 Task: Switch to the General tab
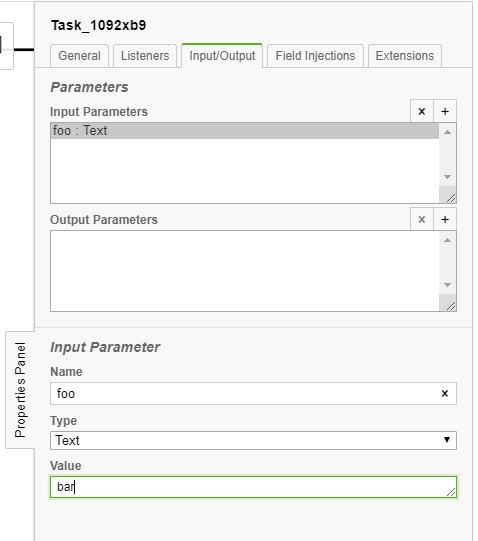coord(79,56)
